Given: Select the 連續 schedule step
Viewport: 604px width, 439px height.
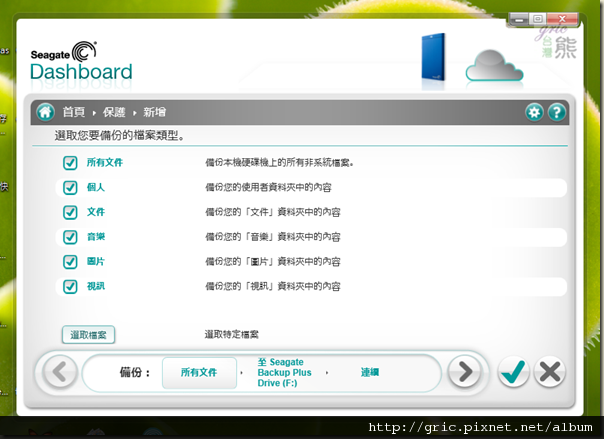Looking at the screenshot, I should (370, 372).
